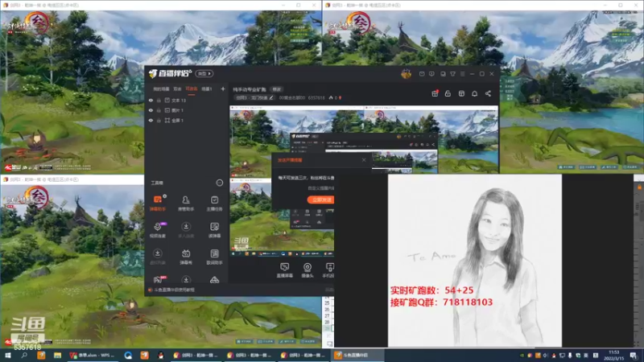Add the mobile screen-cast source

[x=328, y=270]
